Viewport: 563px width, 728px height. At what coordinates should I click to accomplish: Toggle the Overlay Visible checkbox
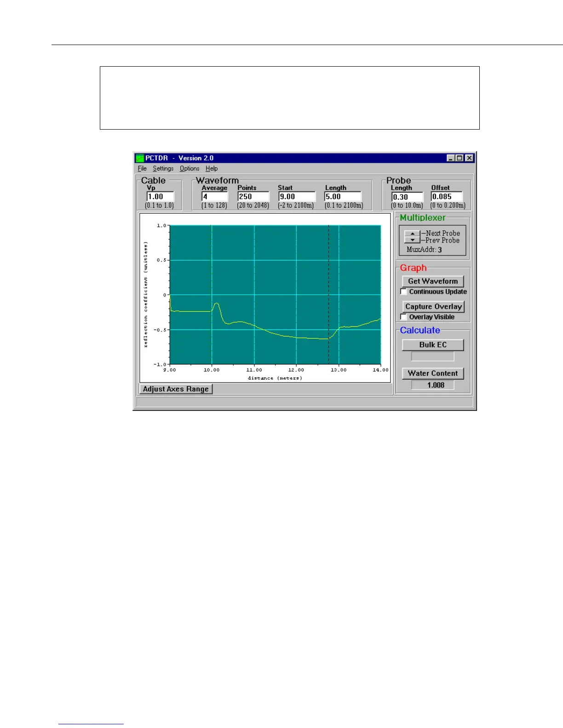(x=404, y=317)
